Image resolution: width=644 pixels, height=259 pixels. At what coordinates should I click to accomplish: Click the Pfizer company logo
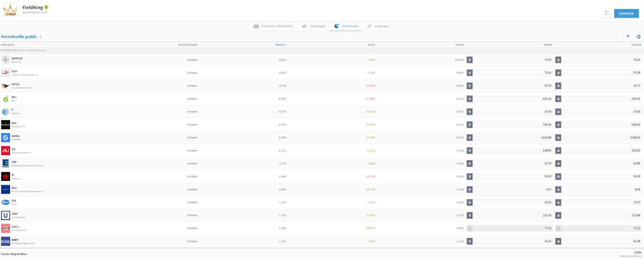click(x=6, y=202)
